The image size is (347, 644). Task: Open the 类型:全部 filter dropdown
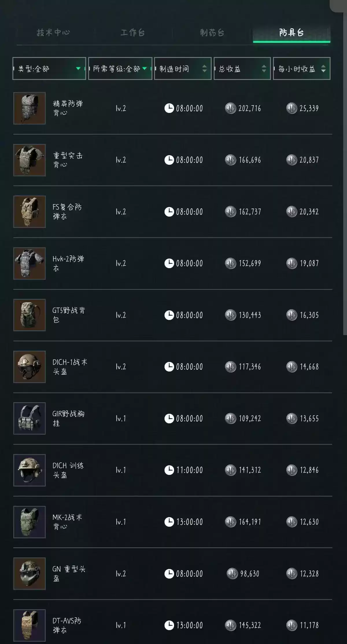coord(49,69)
